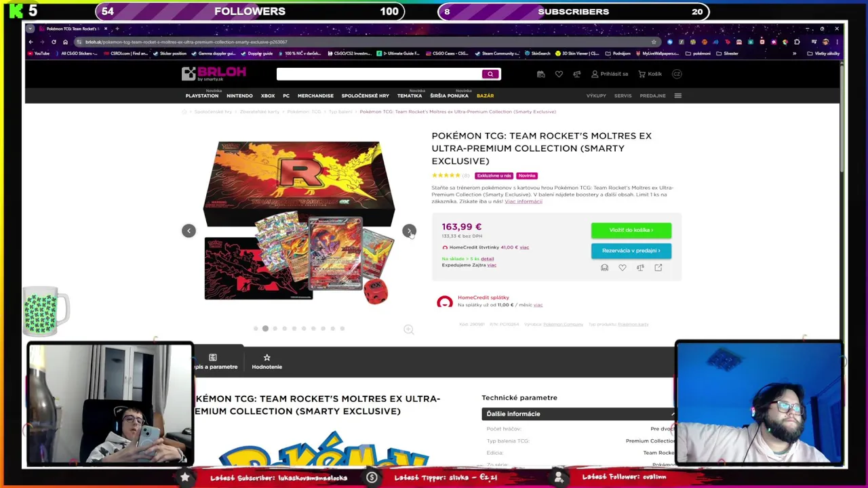Click the browser back arrow

[x=31, y=42]
